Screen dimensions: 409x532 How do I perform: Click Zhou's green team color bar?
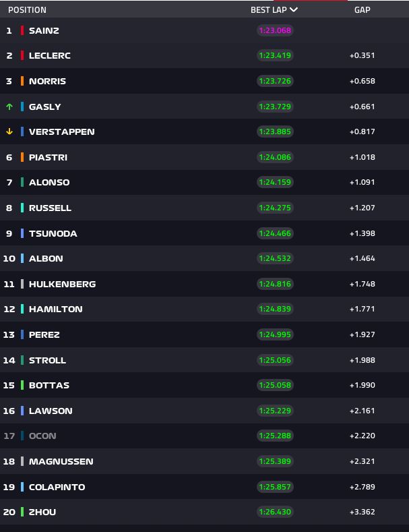(x=22, y=512)
